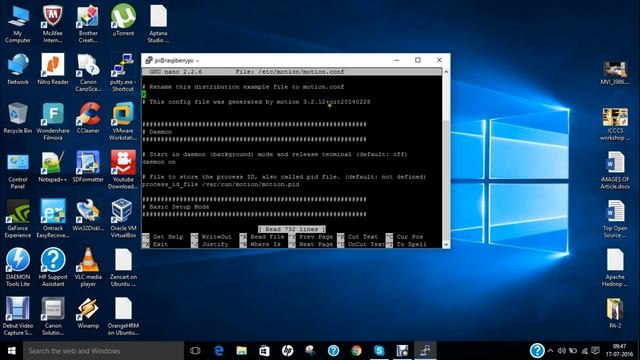Open Zencart on Ubuntu desktop file
Screen dimensions: 640x360
pos(123,268)
